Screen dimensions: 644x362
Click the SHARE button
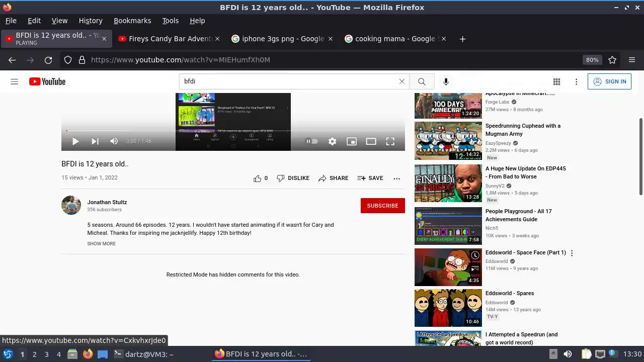(333, 178)
